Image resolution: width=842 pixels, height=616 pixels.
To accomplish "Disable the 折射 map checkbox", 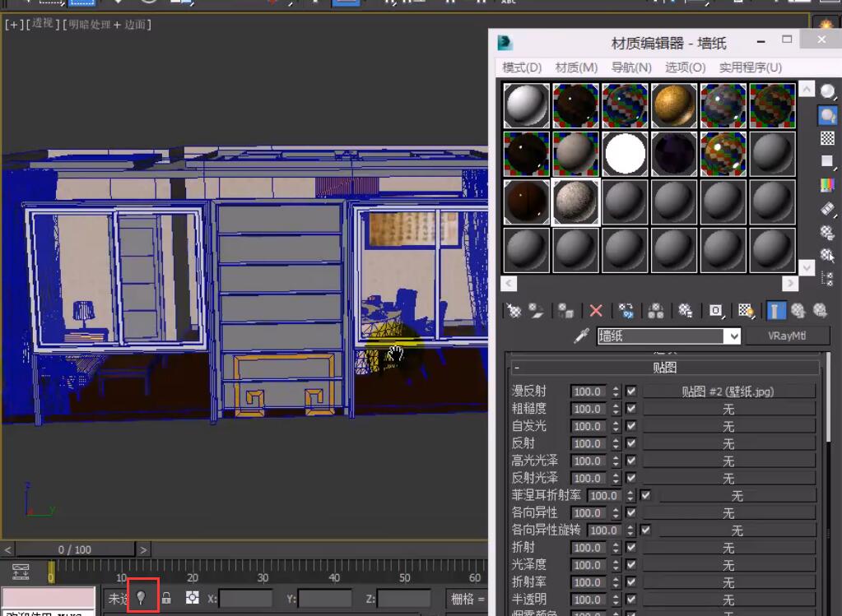I will click(631, 548).
